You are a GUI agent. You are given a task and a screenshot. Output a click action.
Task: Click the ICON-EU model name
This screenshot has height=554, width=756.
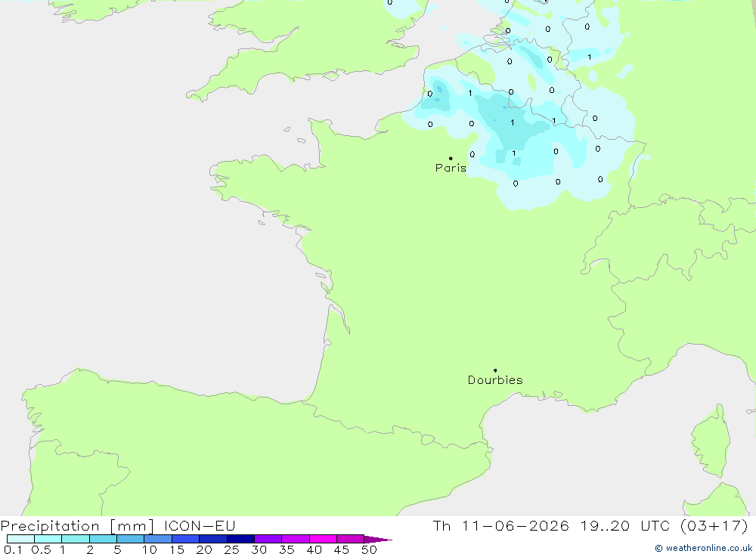[x=200, y=526]
